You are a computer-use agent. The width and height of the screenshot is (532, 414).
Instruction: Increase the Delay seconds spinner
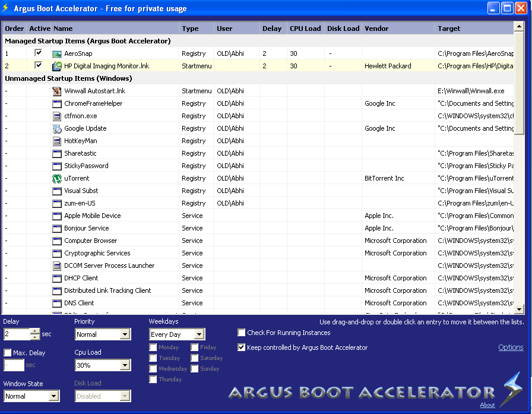pos(35,331)
